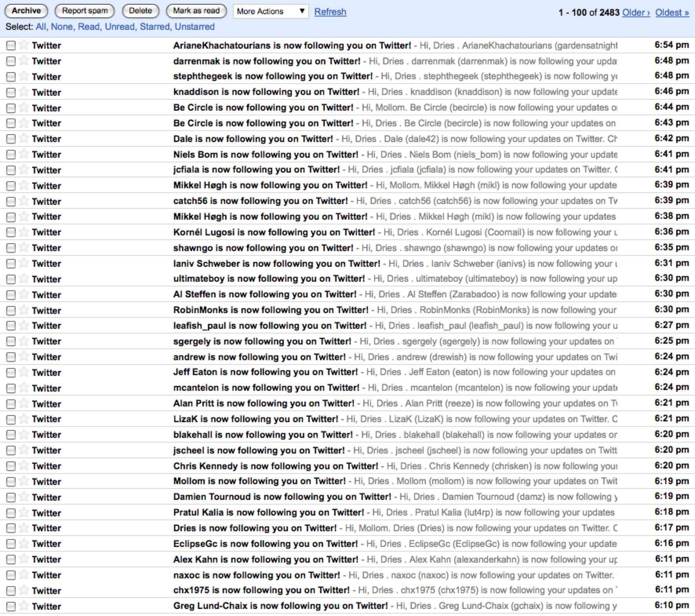
Task: Check the Alex Kahn email checkbox
Action: 11,560
